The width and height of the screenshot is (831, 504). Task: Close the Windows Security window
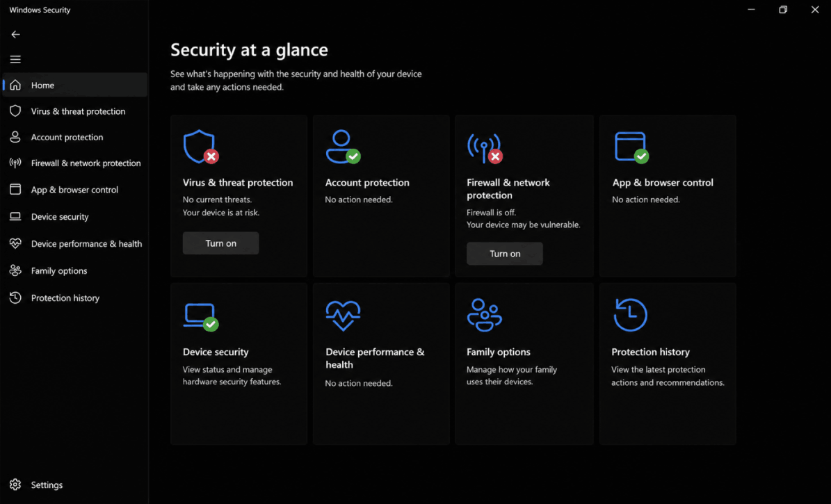[814, 10]
